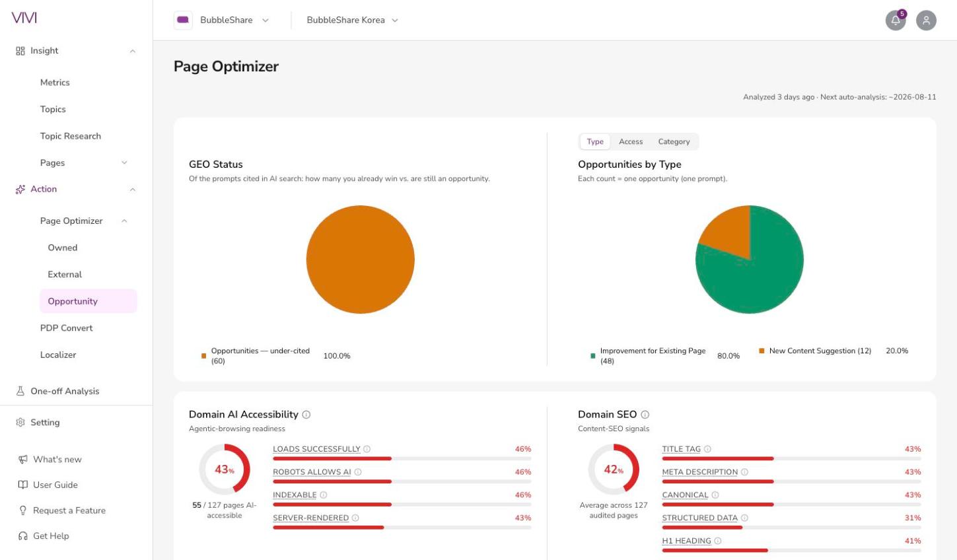Click the info icon next to LOADS SUCCESSFULLY
Image resolution: width=957 pixels, height=560 pixels.
367,449
